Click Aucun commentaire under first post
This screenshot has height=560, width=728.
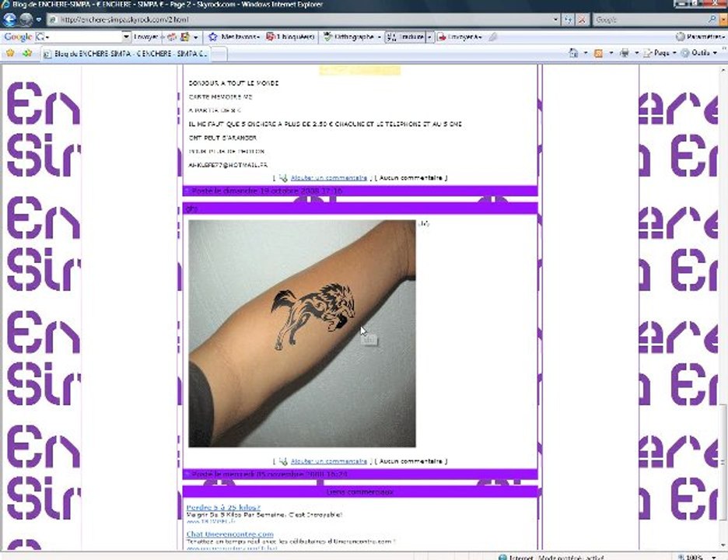(x=411, y=178)
